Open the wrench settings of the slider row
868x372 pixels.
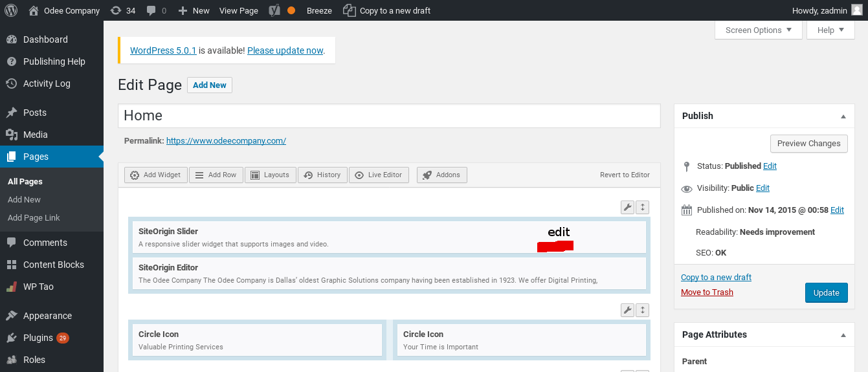[627, 207]
